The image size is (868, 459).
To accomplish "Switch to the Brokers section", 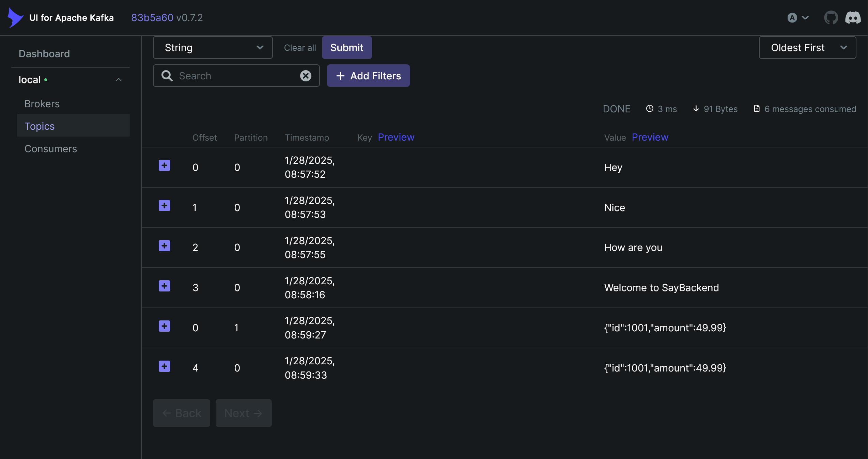I will (42, 104).
